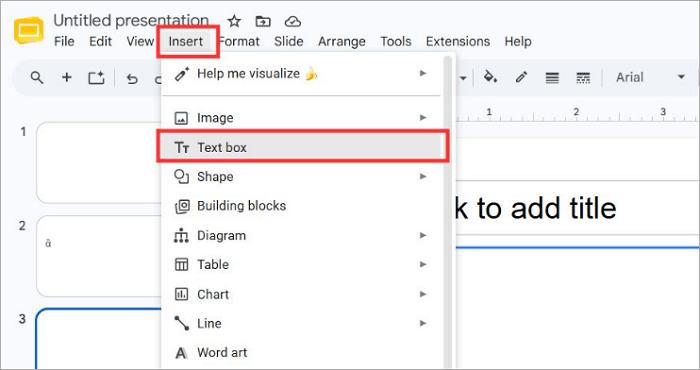Open the Arial font dropdown
This screenshot has height=370, width=700.
point(650,77)
